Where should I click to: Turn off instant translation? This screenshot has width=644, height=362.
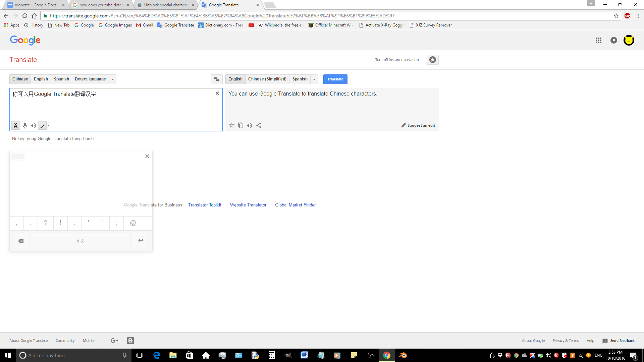397,60
